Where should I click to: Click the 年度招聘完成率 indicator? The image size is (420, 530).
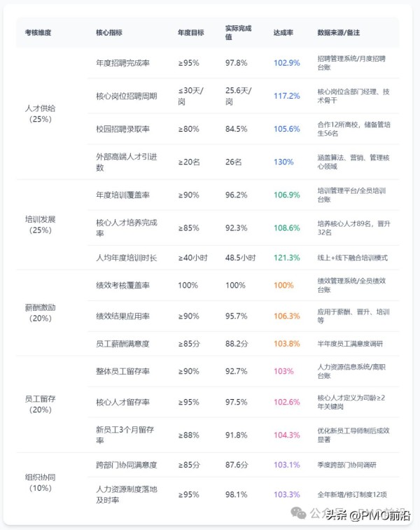pos(122,63)
